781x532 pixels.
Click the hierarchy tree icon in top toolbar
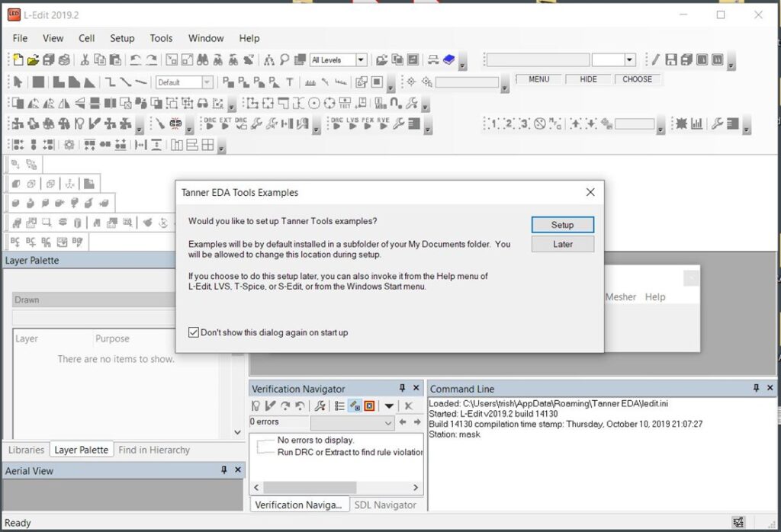[269, 59]
